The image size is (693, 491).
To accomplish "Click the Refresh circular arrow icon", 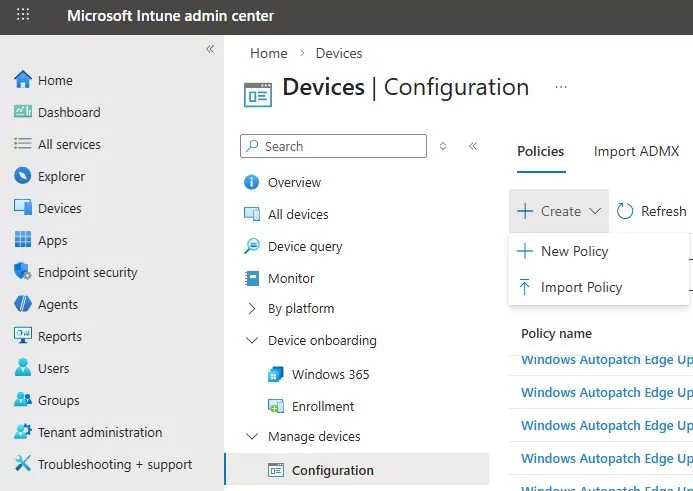I will [x=625, y=211].
